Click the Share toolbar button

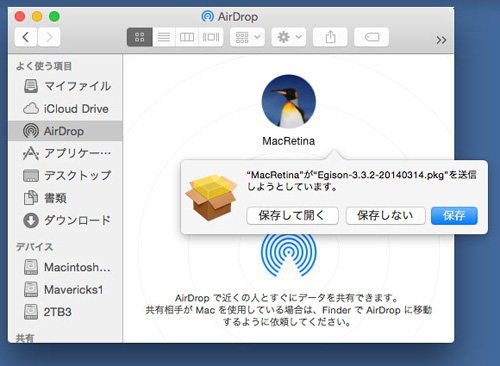tap(330, 37)
